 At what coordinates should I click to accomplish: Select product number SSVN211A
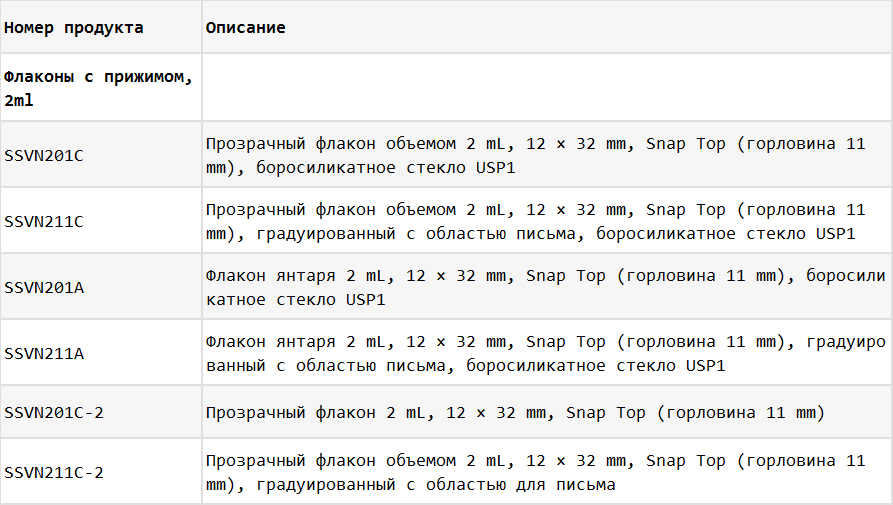[44, 354]
